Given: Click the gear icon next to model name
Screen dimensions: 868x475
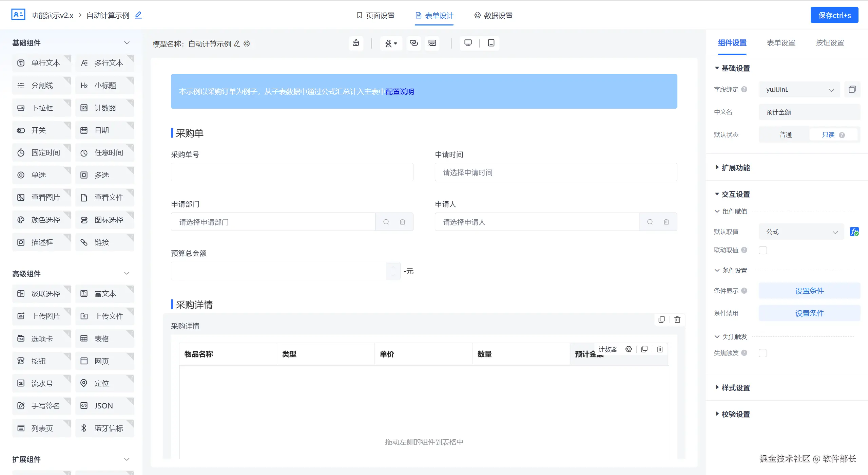Looking at the screenshot, I should tap(247, 44).
